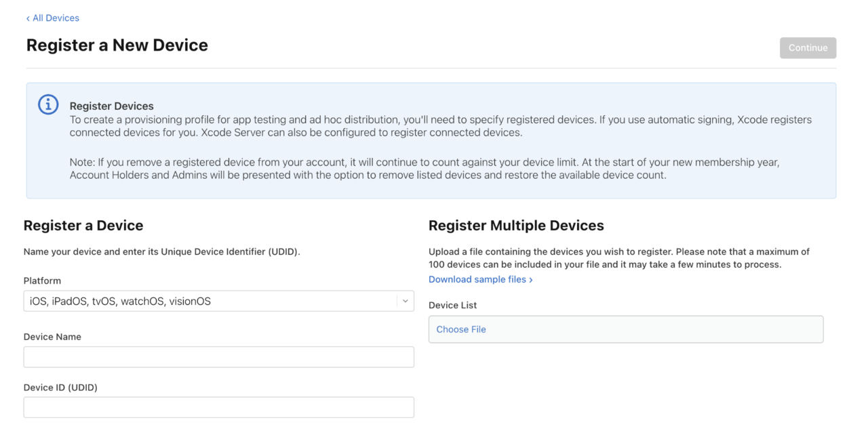
Task: Click the Register a New Device page title
Action: coord(117,45)
